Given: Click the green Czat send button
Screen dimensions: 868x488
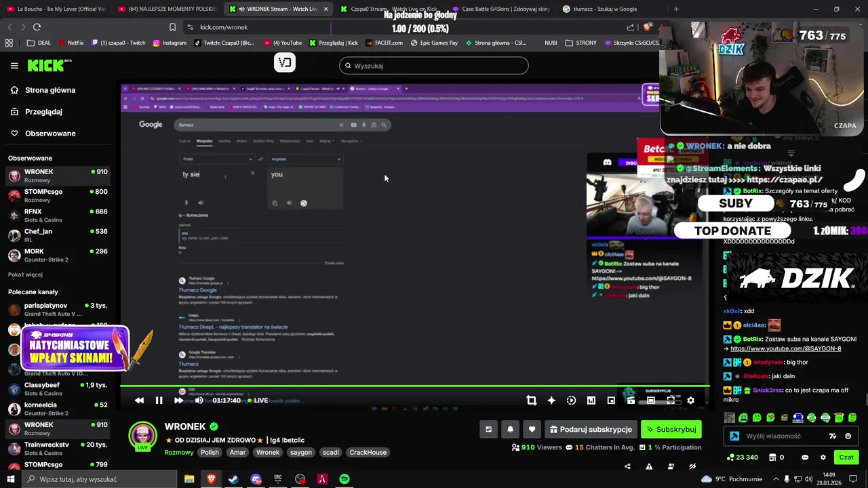Looking at the screenshot, I should pos(846,457).
